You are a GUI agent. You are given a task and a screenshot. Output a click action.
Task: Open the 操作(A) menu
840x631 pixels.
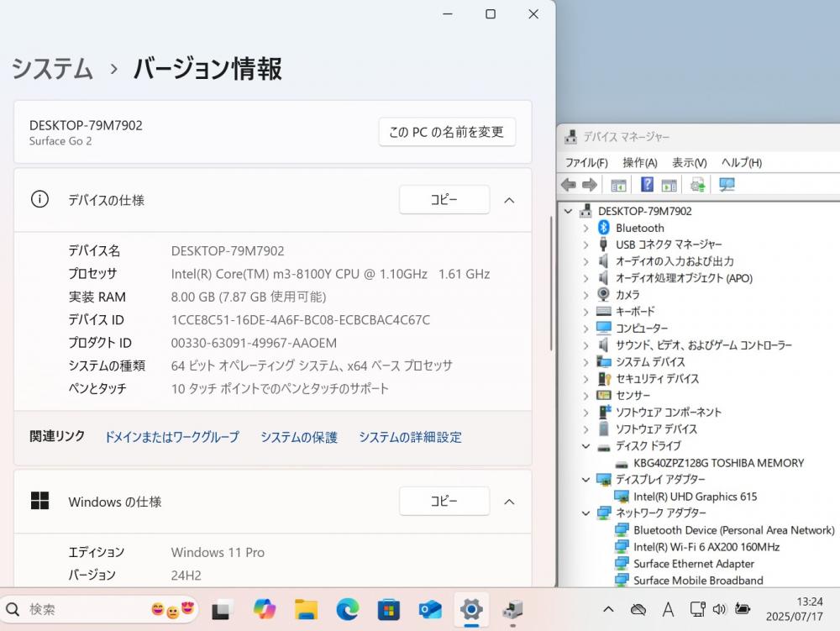639,162
